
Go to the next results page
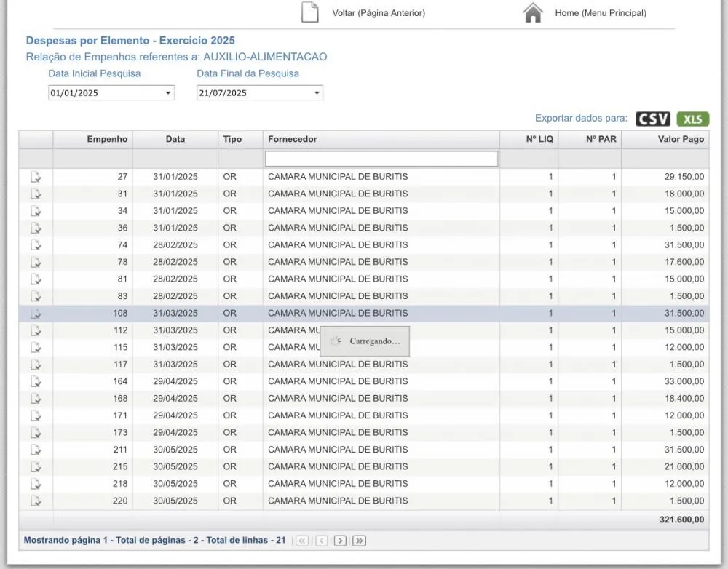point(340,541)
